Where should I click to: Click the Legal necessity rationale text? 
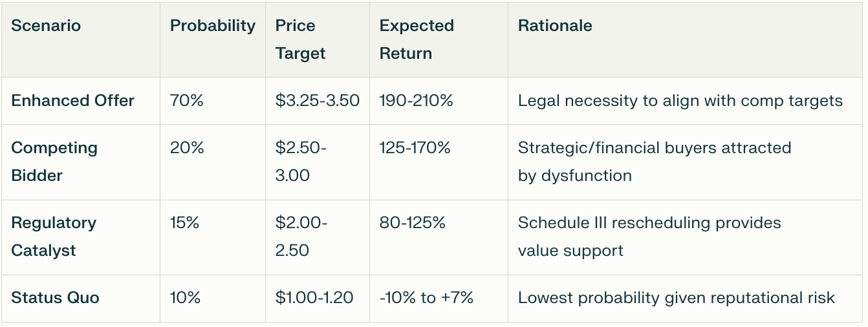pyautogui.click(x=680, y=101)
